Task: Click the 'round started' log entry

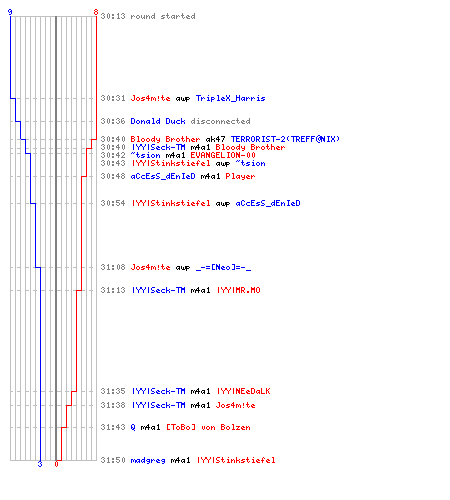Action: pyautogui.click(x=148, y=16)
